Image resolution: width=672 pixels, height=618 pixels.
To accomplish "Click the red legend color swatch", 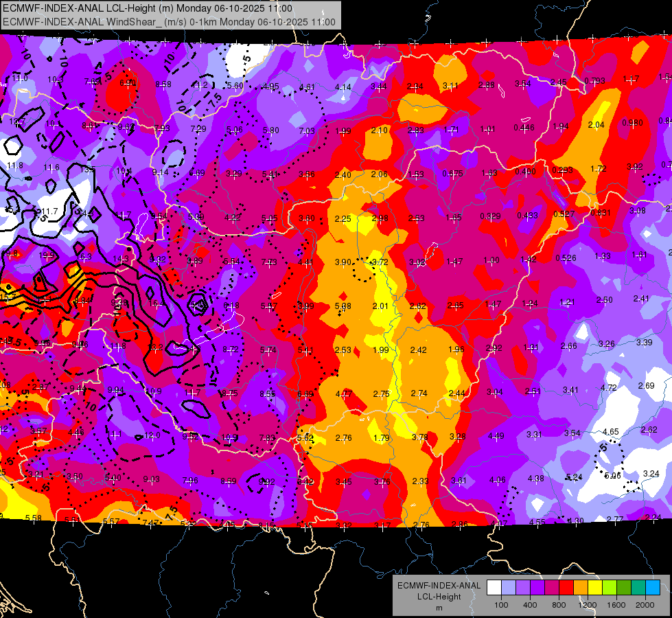I will tap(566, 588).
